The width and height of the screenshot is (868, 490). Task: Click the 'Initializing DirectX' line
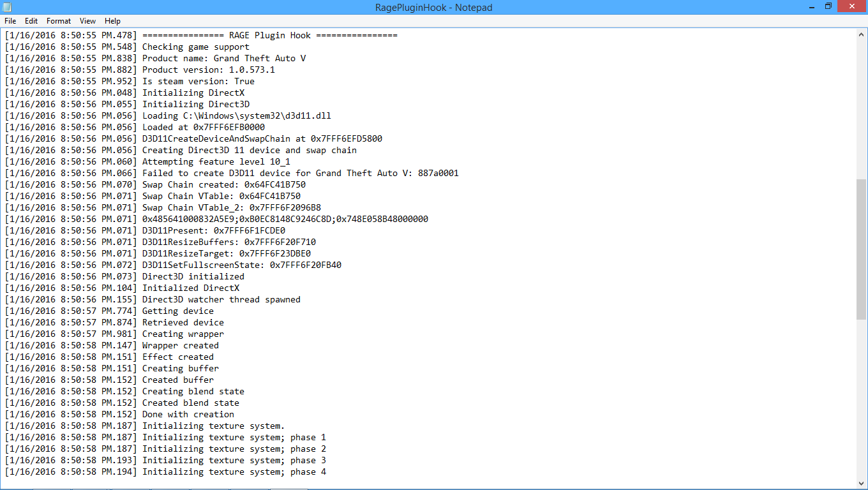pyautogui.click(x=124, y=93)
